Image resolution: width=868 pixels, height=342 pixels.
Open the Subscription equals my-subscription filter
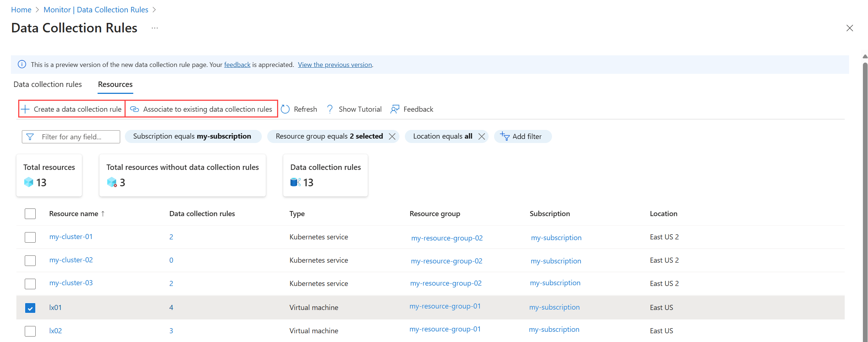[x=192, y=136]
